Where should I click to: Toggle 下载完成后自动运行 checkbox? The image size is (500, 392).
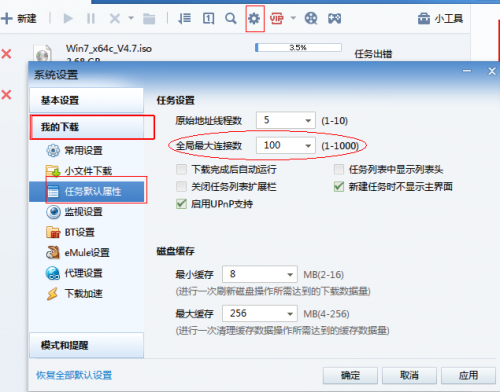coord(181,169)
